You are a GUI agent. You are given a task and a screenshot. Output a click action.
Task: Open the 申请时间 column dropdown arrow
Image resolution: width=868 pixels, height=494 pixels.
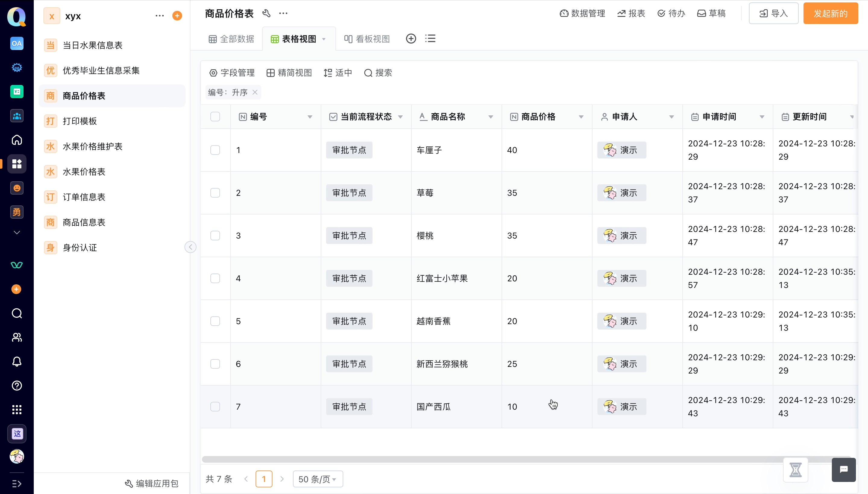point(762,117)
